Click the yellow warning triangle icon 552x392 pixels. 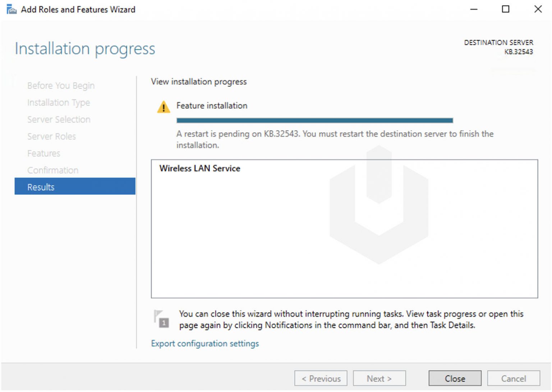pyautogui.click(x=164, y=107)
